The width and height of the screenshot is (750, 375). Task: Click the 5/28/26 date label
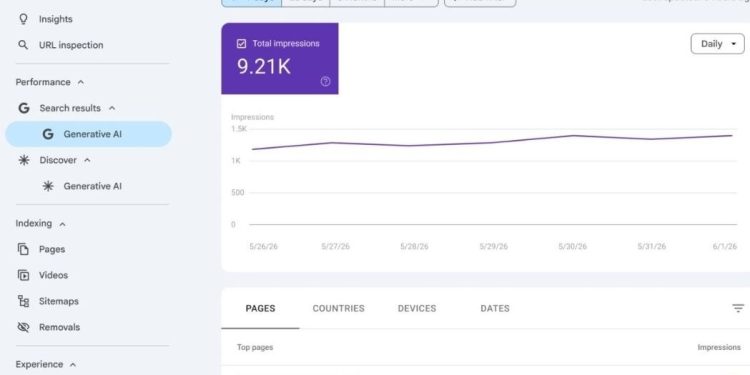tap(414, 246)
